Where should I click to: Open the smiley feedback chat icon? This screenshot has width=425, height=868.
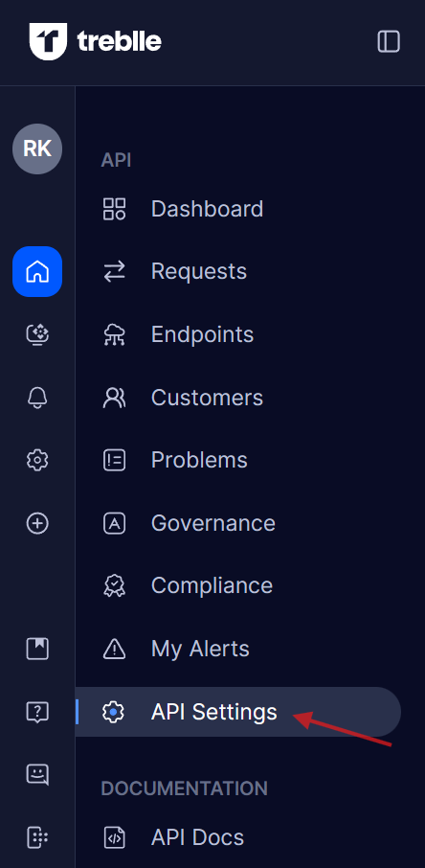click(37, 774)
